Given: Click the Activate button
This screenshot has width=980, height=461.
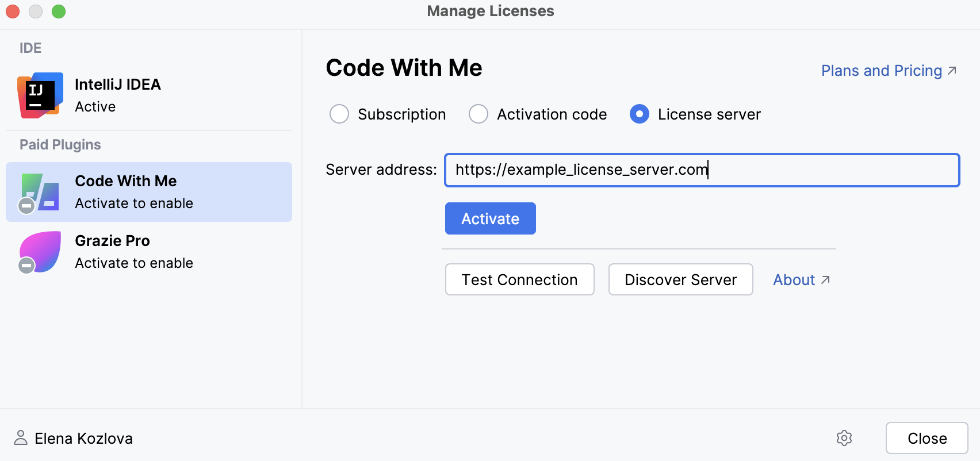Looking at the screenshot, I should pos(491,218).
